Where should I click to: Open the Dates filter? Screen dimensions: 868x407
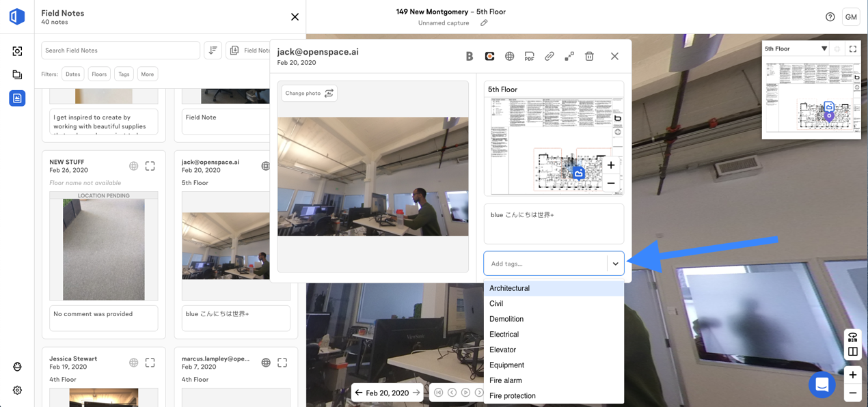(73, 74)
